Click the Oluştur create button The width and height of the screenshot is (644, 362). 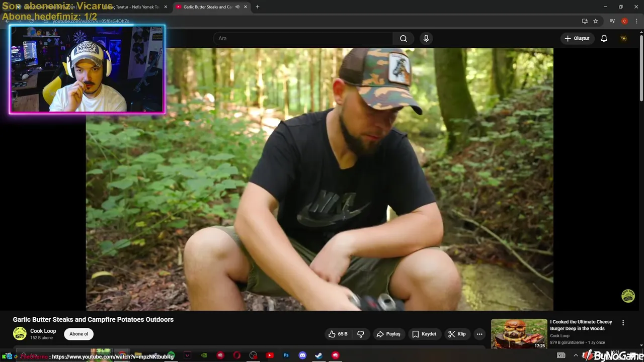pyautogui.click(x=578, y=39)
